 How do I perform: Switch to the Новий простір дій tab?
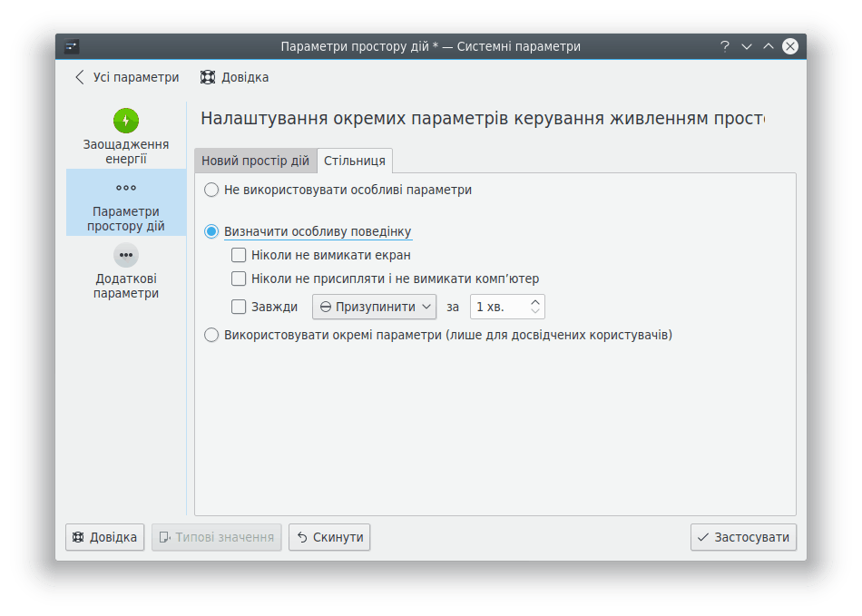coord(255,161)
